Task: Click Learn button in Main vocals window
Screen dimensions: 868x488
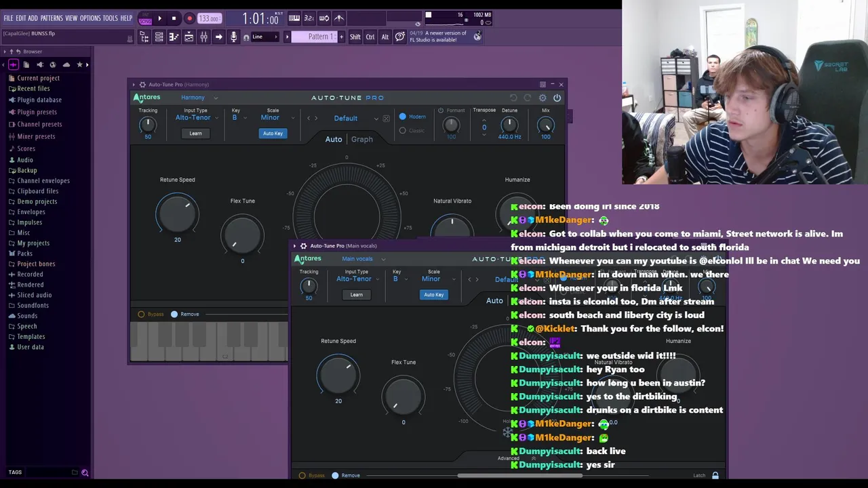Action: [x=357, y=295]
